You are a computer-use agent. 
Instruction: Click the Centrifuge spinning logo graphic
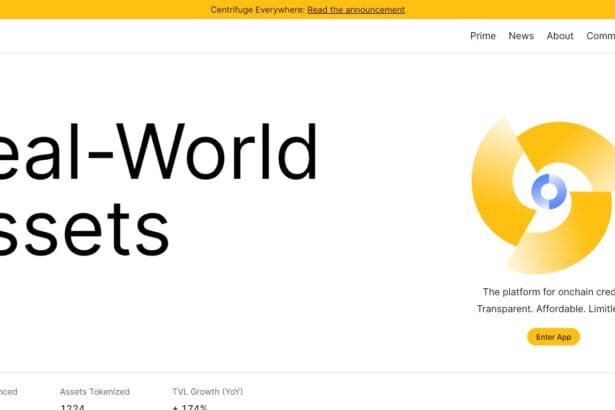pyautogui.click(x=543, y=195)
